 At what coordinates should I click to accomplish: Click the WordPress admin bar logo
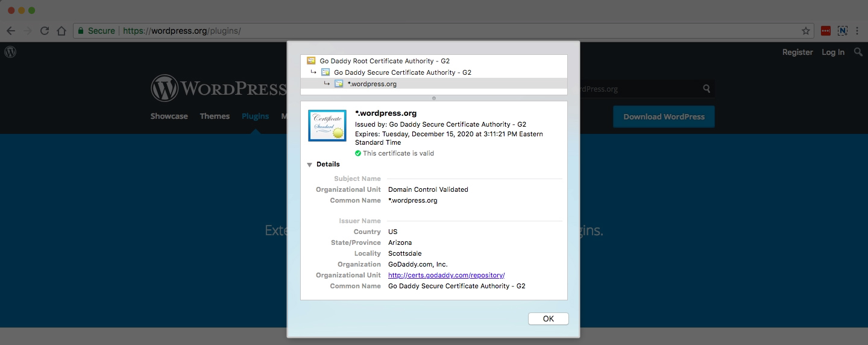pyautogui.click(x=10, y=52)
